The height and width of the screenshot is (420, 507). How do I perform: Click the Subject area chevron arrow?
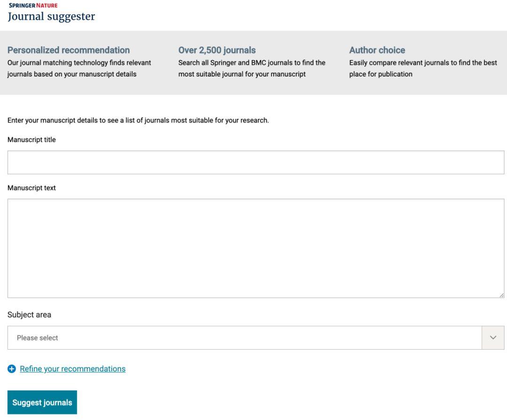point(493,338)
